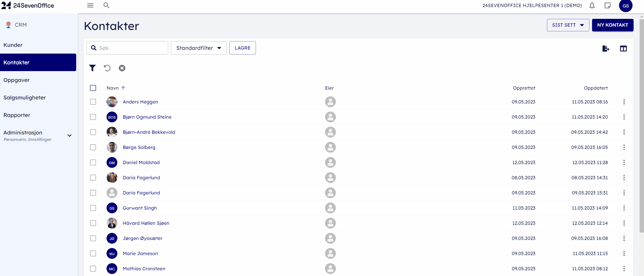Screen dimensions: 644x276
Task: Clear filters with the circled X icon
Action: (x=122, y=68)
